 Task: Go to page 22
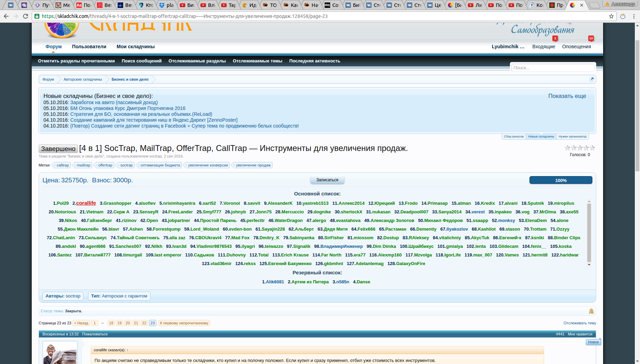point(144,323)
